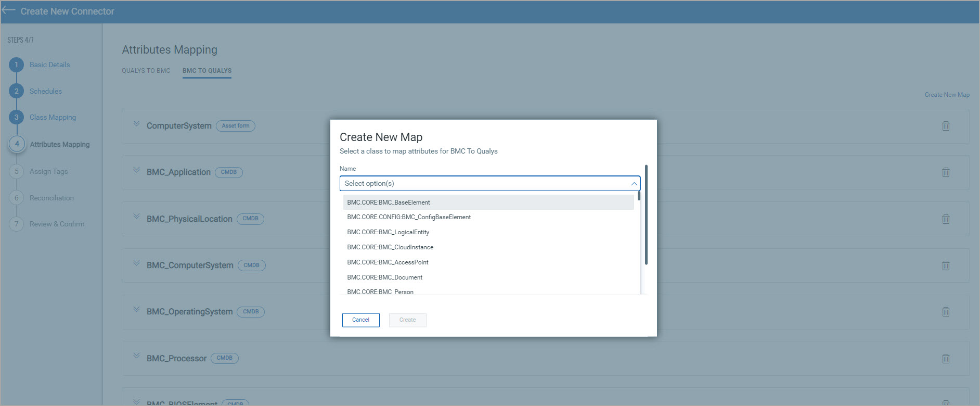Image resolution: width=980 pixels, height=406 pixels.
Task: Click the STEPS 4/7 label
Action: click(20, 40)
